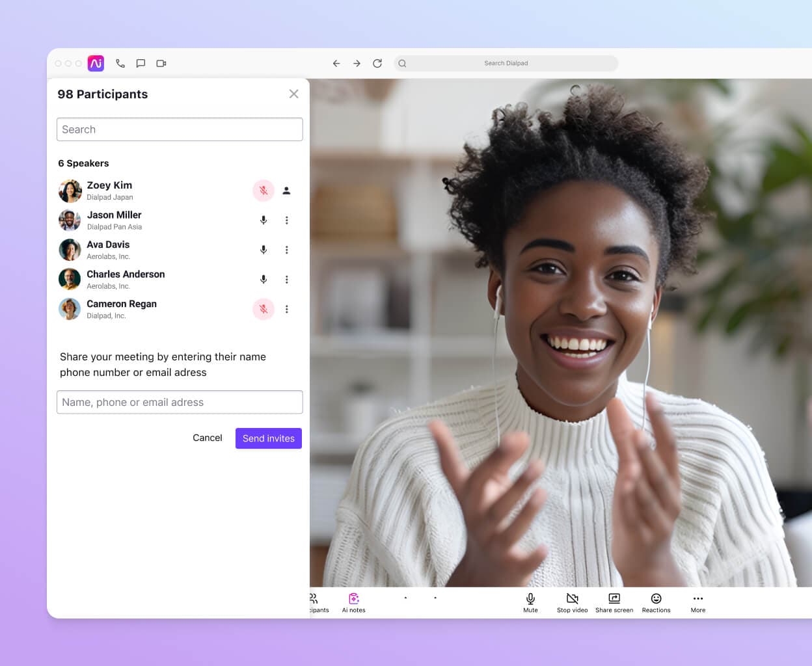Expand the small caret next to Ai notes
The image size is (812, 666).
point(405,598)
